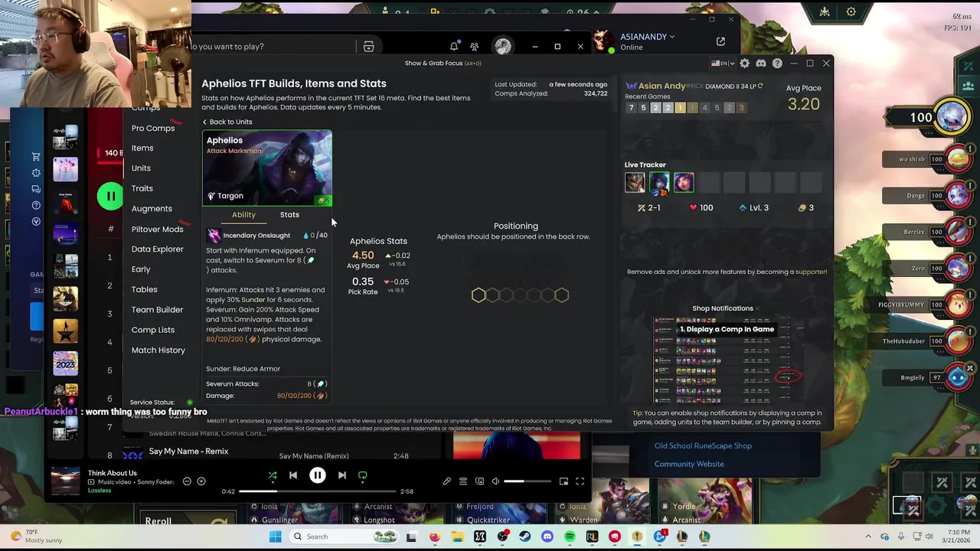Enter Spotify full screen
This screenshot has width=980, height=551.
point(580,481)
